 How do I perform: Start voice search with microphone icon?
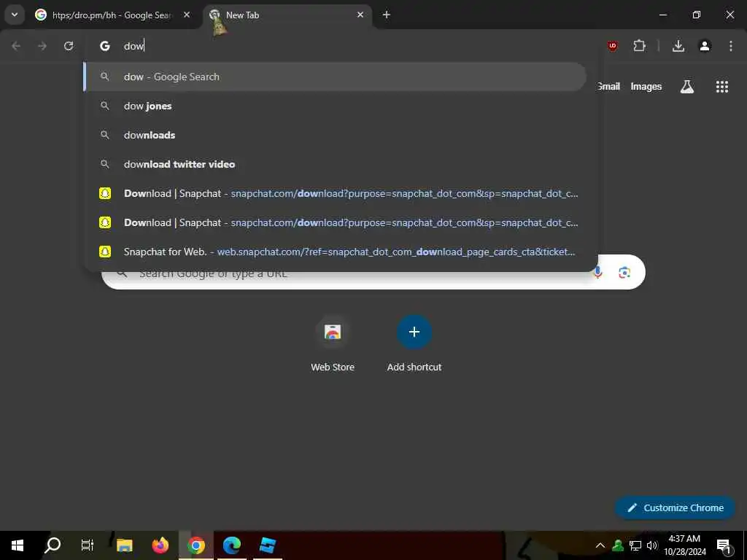click(x=597, y=273)
